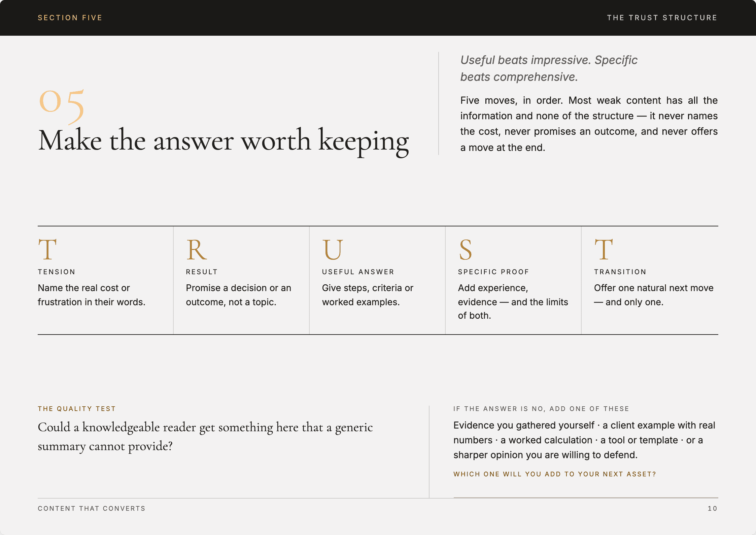Click 'THE QUALITY TEST' label
This screenshot has width=756, height=535.
(x=77, y=409)
